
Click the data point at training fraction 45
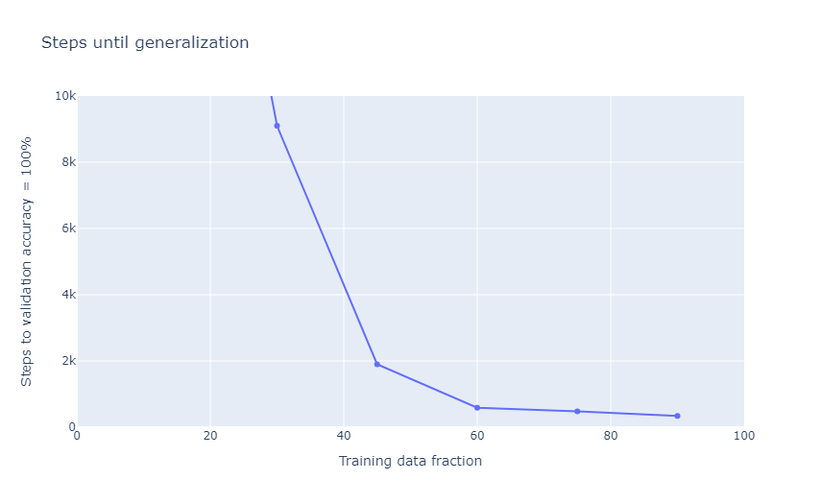[377, 364]
